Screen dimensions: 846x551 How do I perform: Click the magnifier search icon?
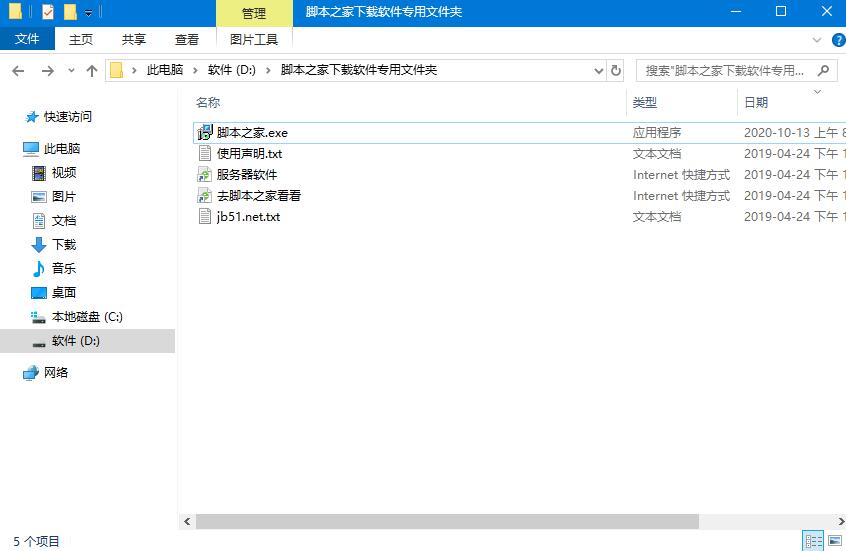tap(823, 71)
